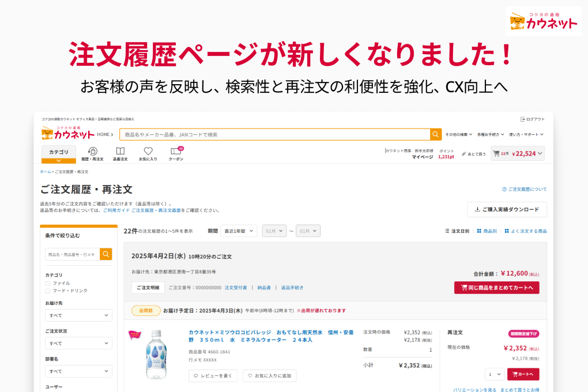The height and width of the screenshot is (392, 588).
Task: Open あとで買う with the person icon
Action: coord(474,153)
